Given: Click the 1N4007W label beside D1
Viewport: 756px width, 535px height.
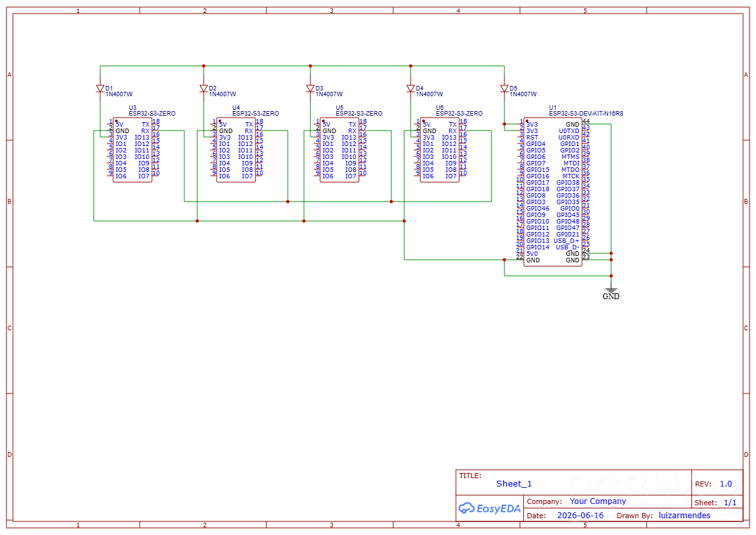Looking at the screenshot, I should 119,94.
